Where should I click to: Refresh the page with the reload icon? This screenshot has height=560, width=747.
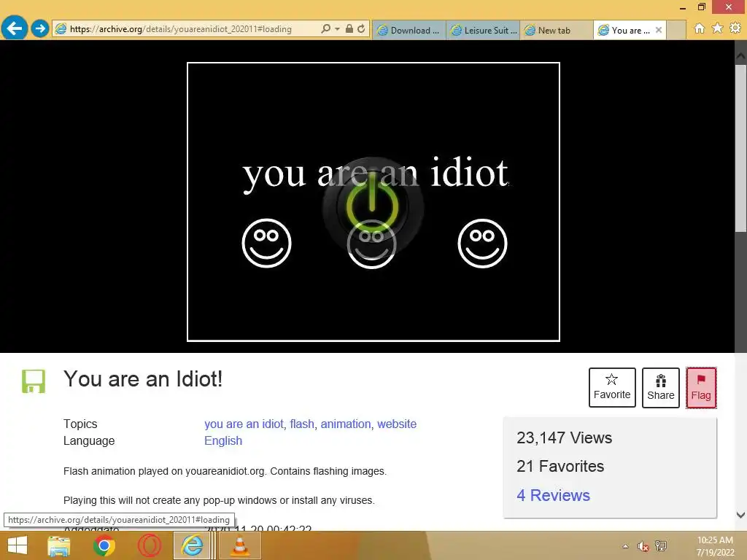point(361,29)
